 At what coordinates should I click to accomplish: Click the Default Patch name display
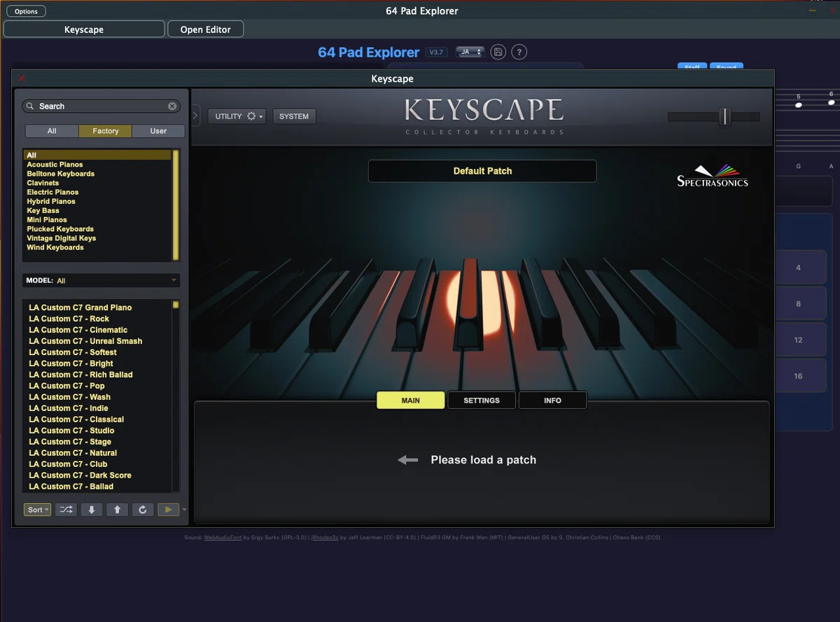(x=482, y=171)
